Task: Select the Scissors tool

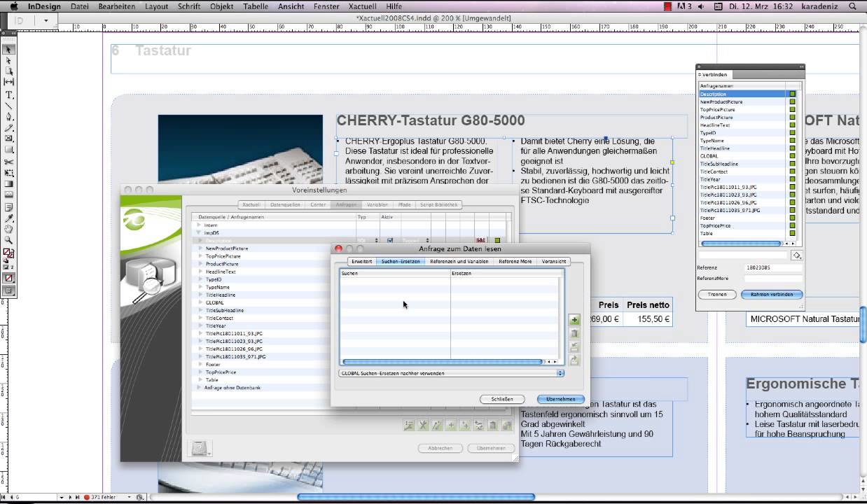Action: (9, 162)
